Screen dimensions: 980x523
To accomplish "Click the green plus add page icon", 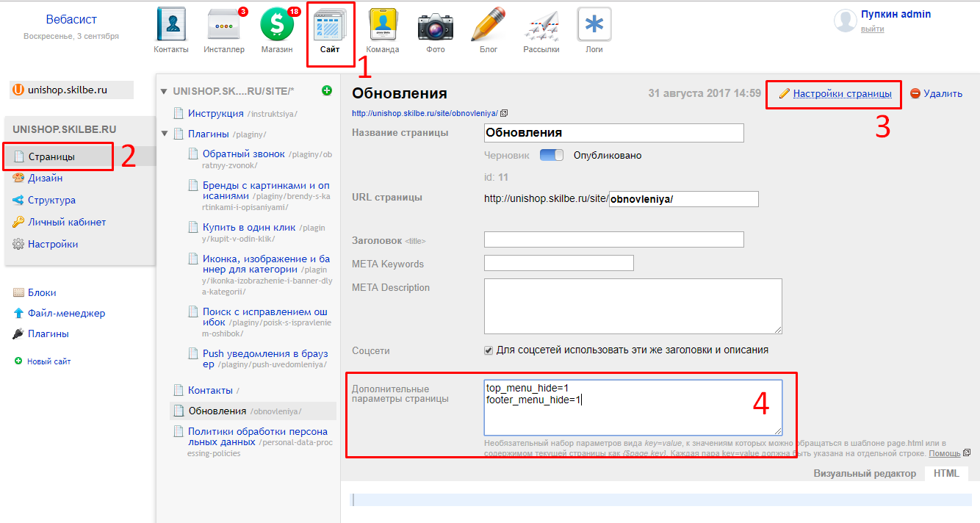I will pos(327,91).
